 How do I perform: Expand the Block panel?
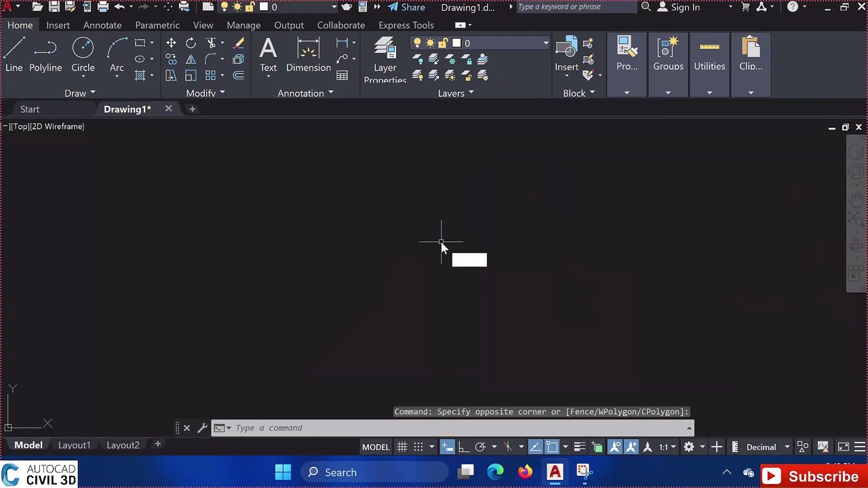click(578, 93)
